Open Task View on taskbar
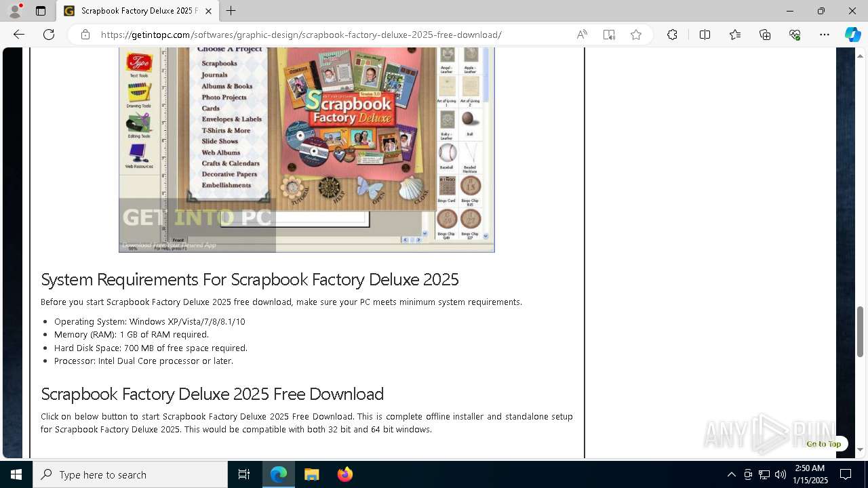The width and height of the screenshot is (868, 488). click(244, 474)
